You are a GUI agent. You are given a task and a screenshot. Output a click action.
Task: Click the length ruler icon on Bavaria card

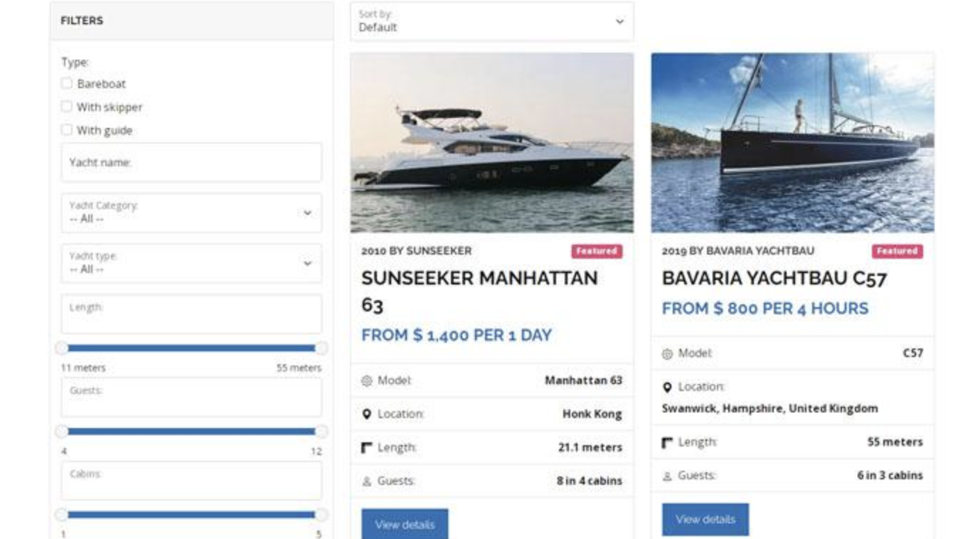[x=667, y=441]
